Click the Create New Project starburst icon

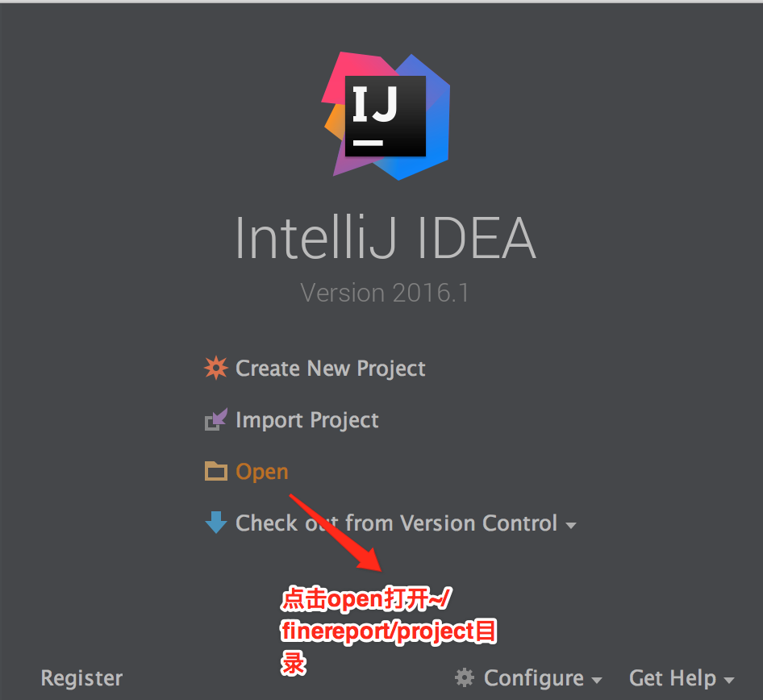pos(215,368)
